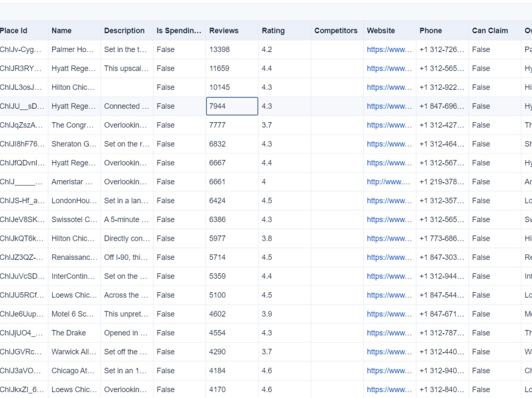Image resolution: width=532 pixels, height=398 pixels.
Task: Select the Motel 6 name cell
Action: coord(74,314)
